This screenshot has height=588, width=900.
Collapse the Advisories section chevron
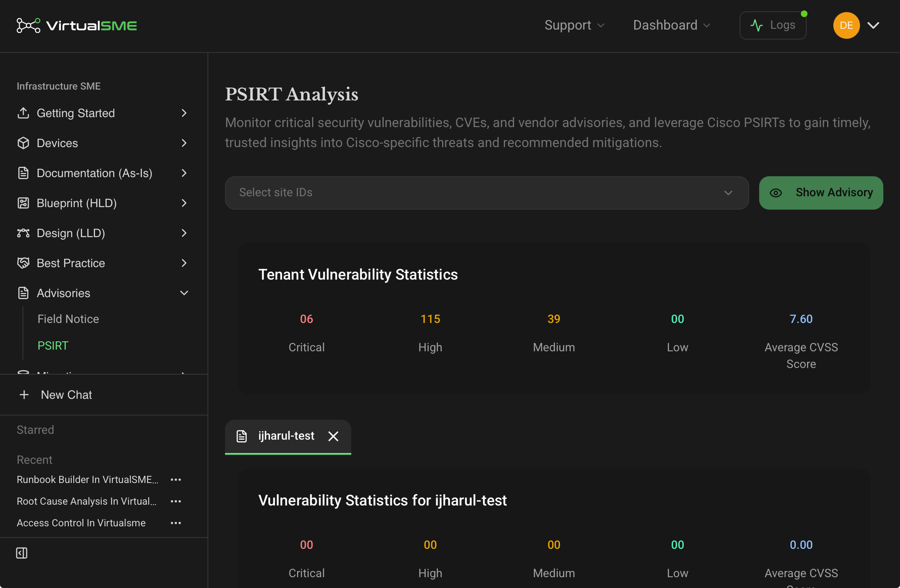point(184,293)
